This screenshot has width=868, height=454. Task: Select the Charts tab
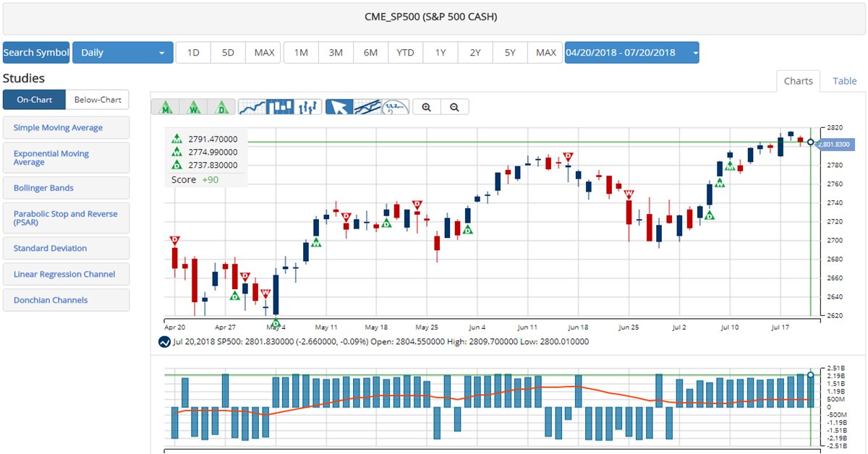(x=798, y=81)
